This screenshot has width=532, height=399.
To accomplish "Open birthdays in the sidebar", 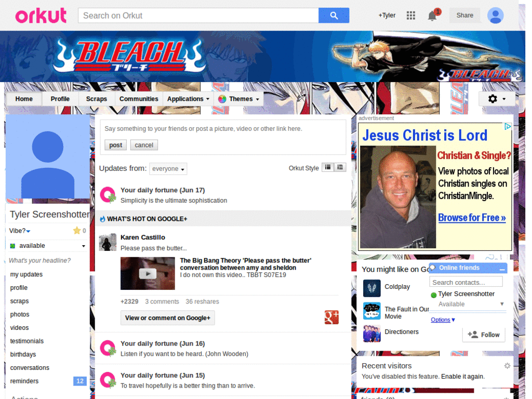I will (23, 354).
